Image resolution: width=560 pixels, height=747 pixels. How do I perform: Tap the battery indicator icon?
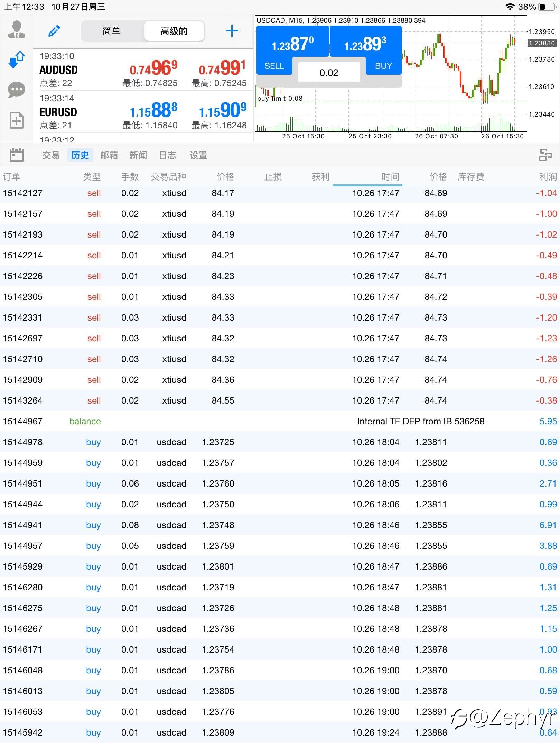pos(547,7)
